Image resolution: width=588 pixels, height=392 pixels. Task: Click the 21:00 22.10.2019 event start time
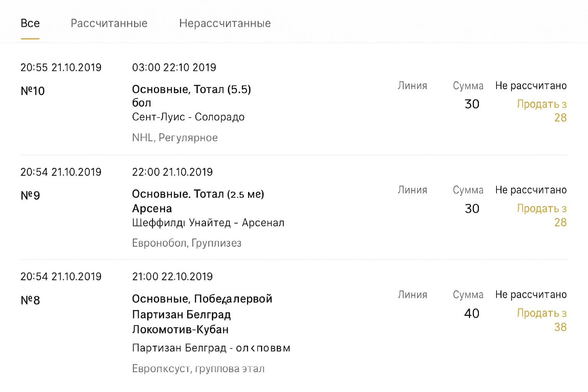pyautogui.click(x=172, y=277)
